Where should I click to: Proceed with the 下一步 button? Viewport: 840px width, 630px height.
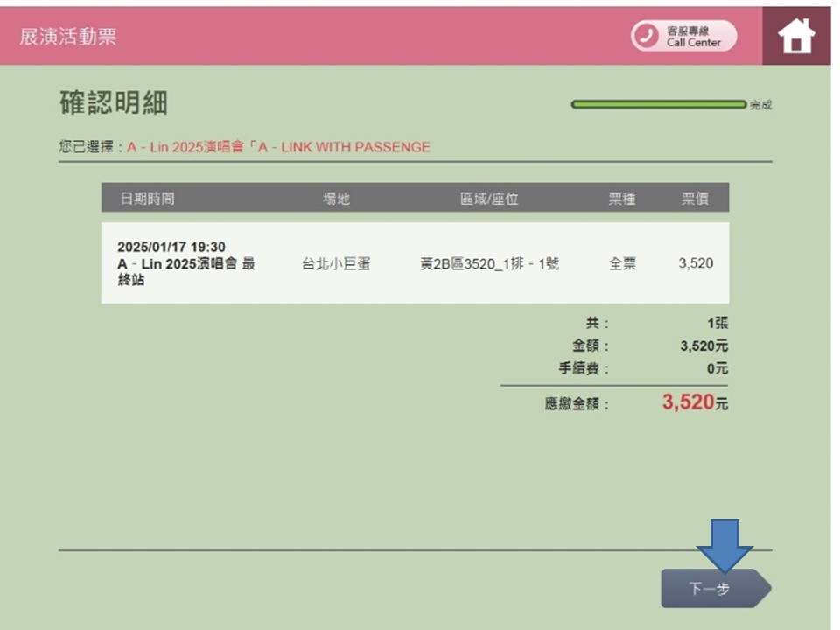point(716,588)
